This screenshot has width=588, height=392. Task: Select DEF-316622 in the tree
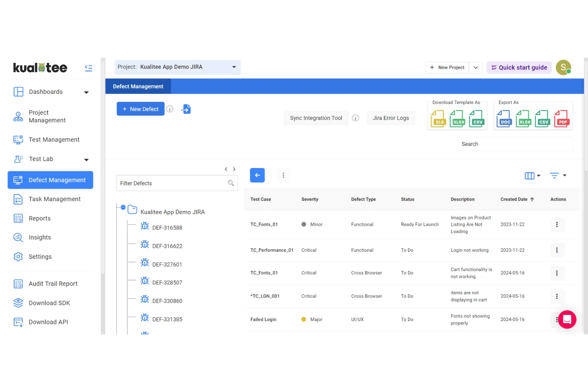(x=167, y=246)
